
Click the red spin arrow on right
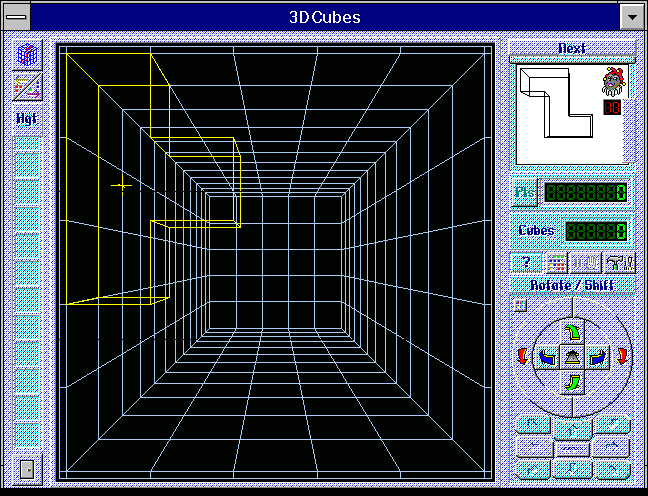pos(623,357)
